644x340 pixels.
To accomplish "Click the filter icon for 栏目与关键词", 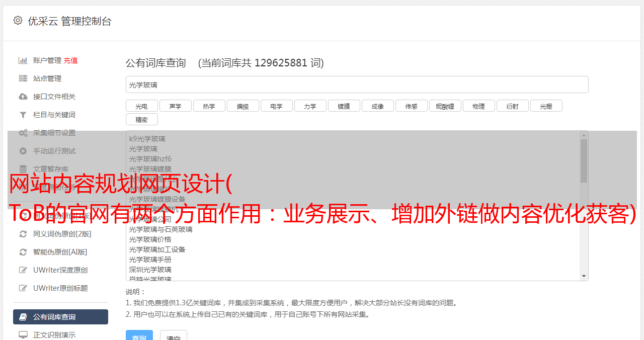I will pos(23,115).
